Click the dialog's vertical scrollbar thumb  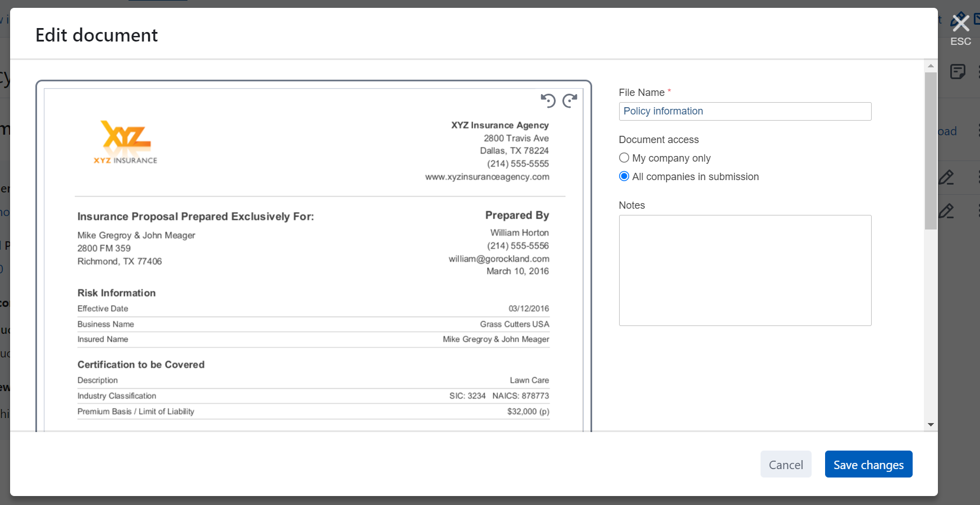click(x=931, y=150)
